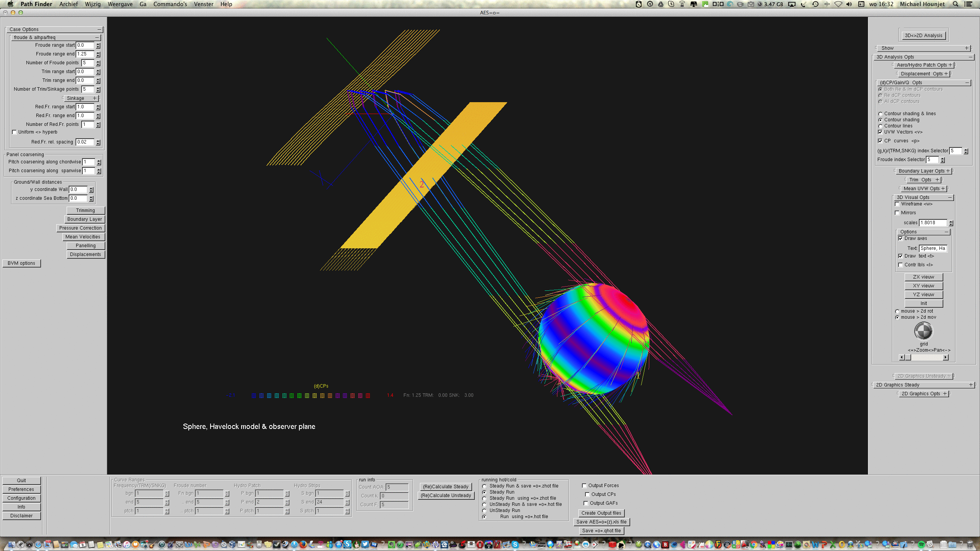Click the Froude index Selector stepper
Viewport: 980px width, 551px height.
point(942,160)
